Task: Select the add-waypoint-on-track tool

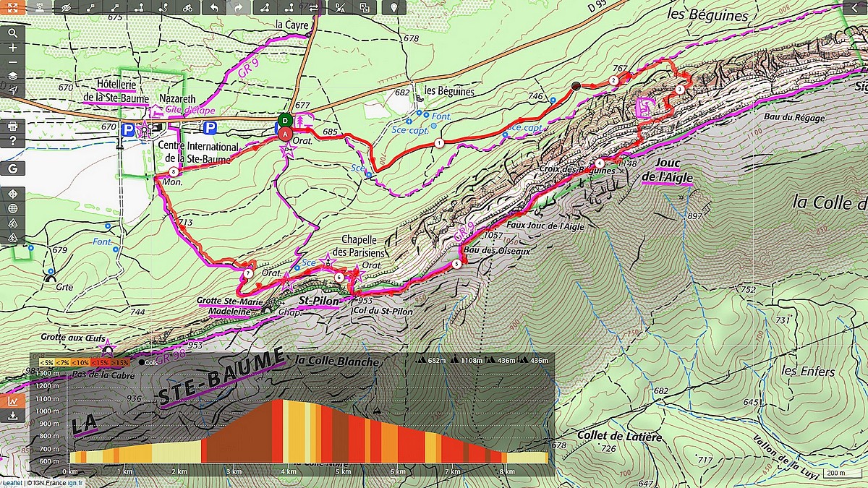Action: tap(139, 8)
